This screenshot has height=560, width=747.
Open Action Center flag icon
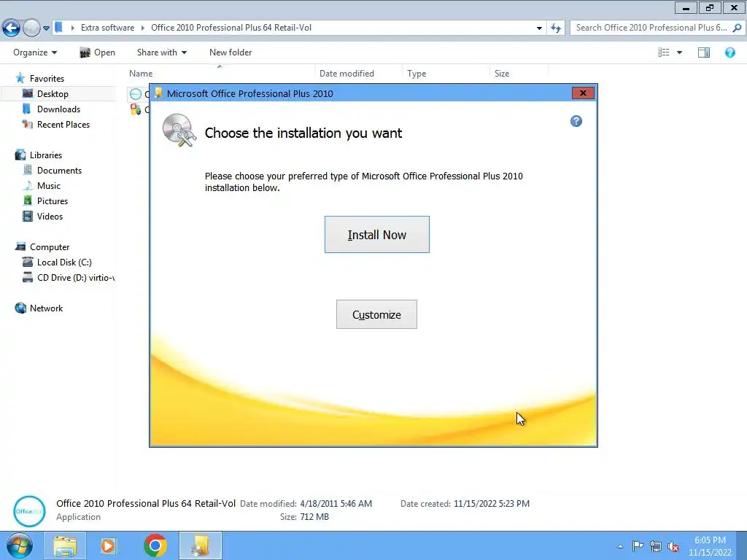pyautogui.click(x=638, y=546)
